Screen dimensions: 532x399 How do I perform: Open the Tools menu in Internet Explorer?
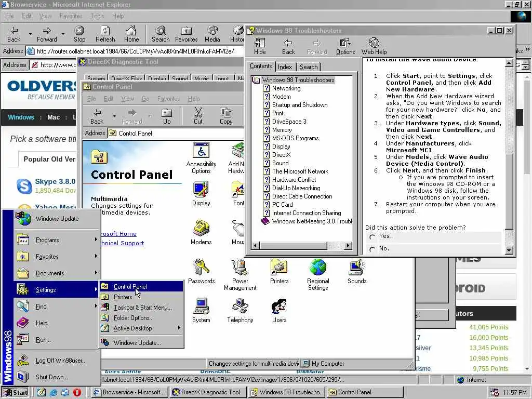pos(97,16)
